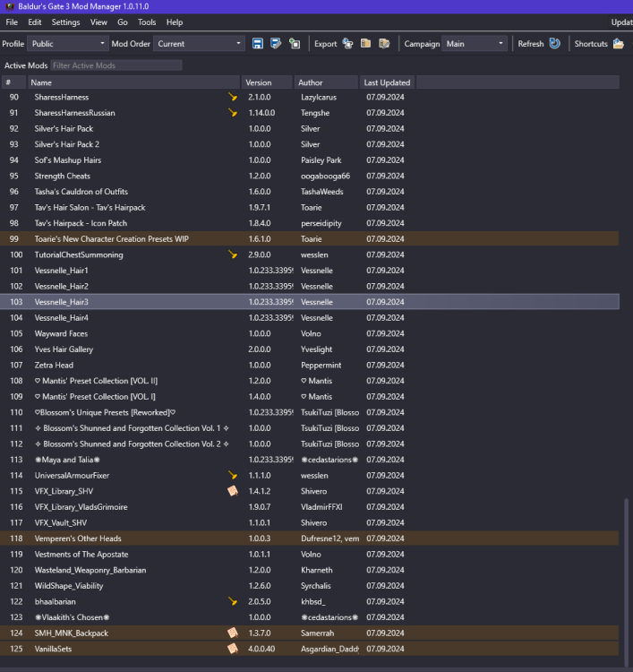Click the vertical scrollbar of the mod list

(626, 582)
